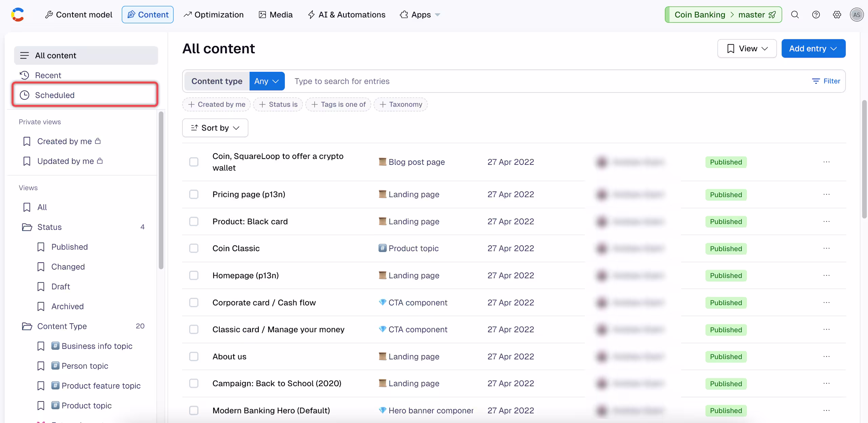Open actions menu for Product: Black card
Screen dimensions: 868x423
pos(826,221)
